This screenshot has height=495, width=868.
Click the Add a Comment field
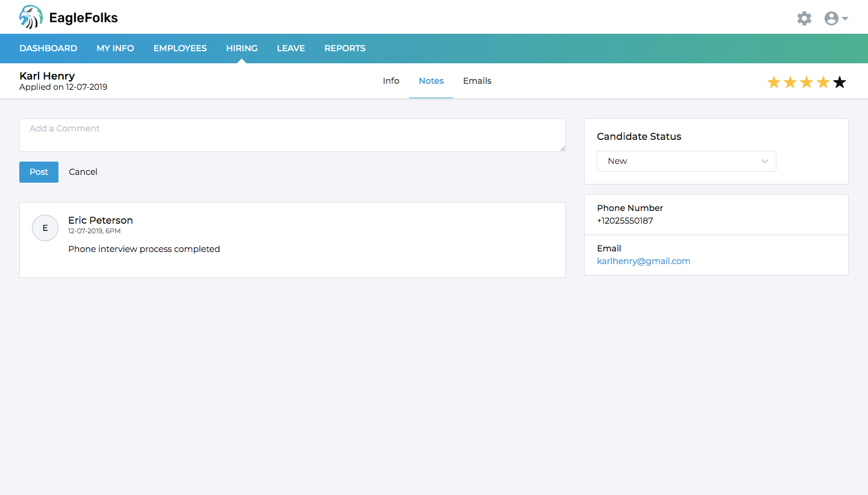click(292, 135)
